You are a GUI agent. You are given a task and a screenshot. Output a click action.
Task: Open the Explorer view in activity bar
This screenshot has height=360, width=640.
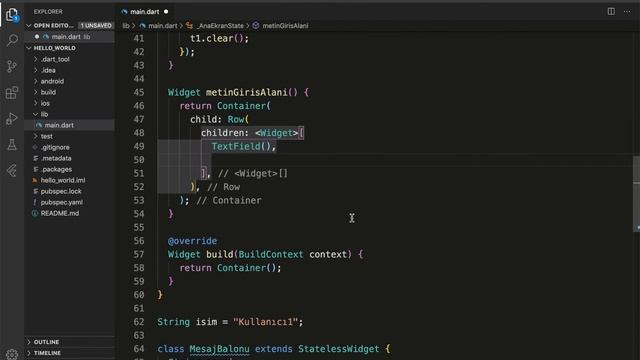point(12,15)
